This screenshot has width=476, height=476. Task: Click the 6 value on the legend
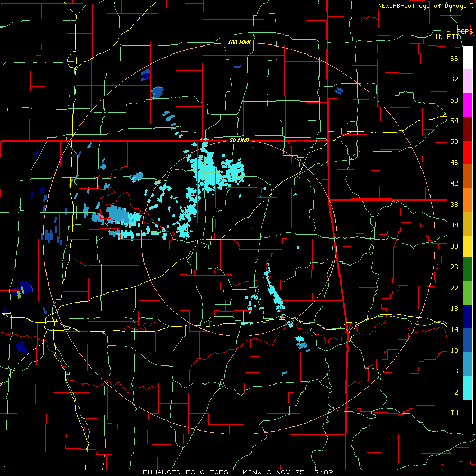[x=456, y=371]
